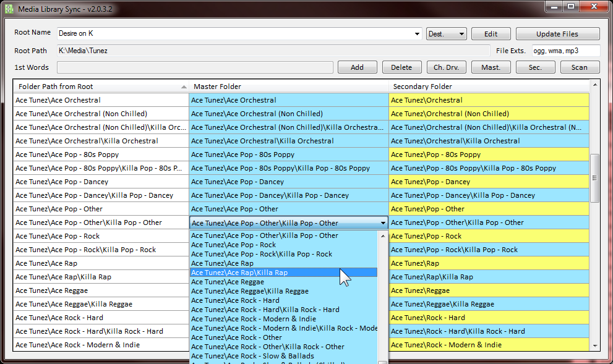This screenshot has width=613, height=364.
Task: Click 'Ace Tunez\Ace Pop - 80s Poppy\Killa Pop - 80s Poppy' Master cell
Action: (289, 168)
